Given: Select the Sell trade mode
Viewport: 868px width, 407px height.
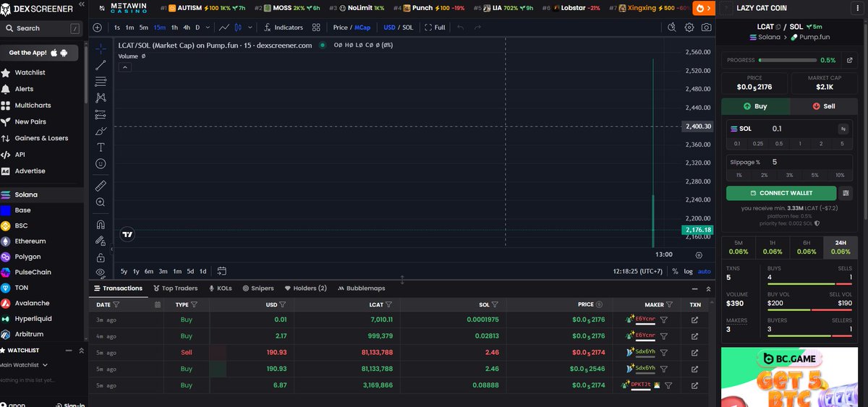Looking at the screenshot, I should (x=823, y=106).
